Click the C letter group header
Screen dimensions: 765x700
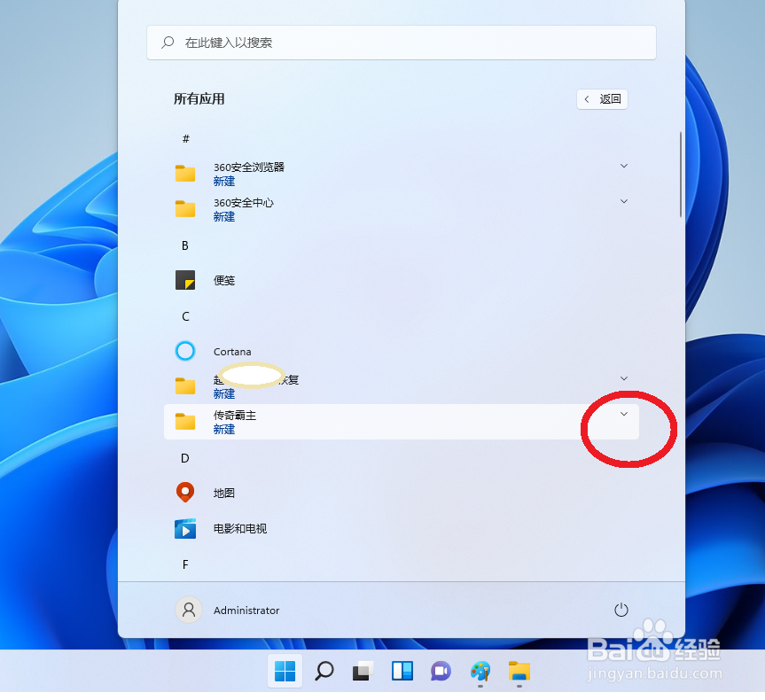185,316
